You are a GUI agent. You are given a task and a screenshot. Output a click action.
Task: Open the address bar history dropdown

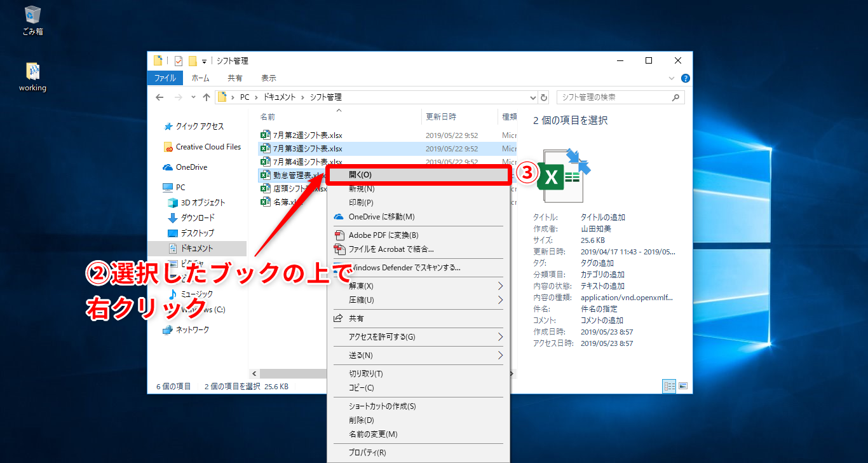533,97
